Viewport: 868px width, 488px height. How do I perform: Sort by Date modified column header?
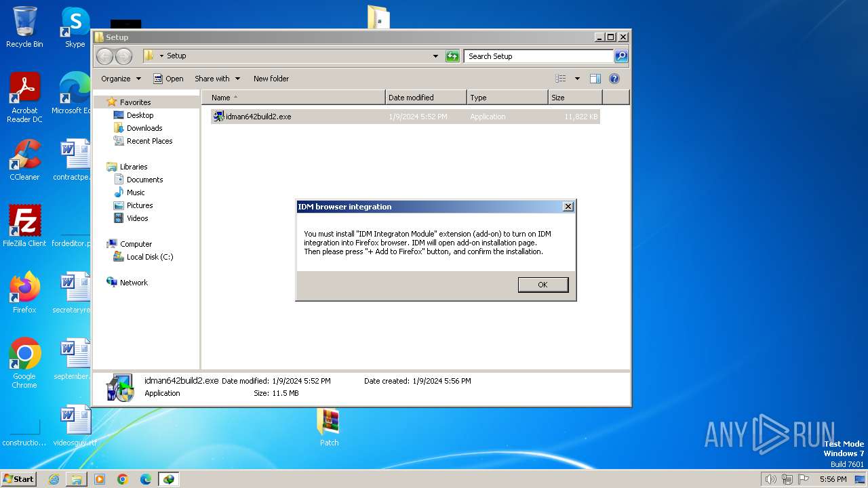(x=426, y=98)
